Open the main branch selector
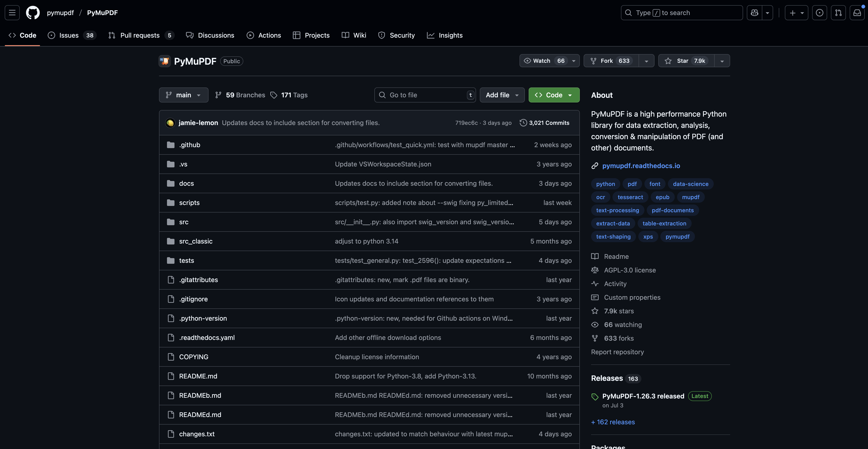The width and height of the screenshot is (868, 449). coord(184,95)
